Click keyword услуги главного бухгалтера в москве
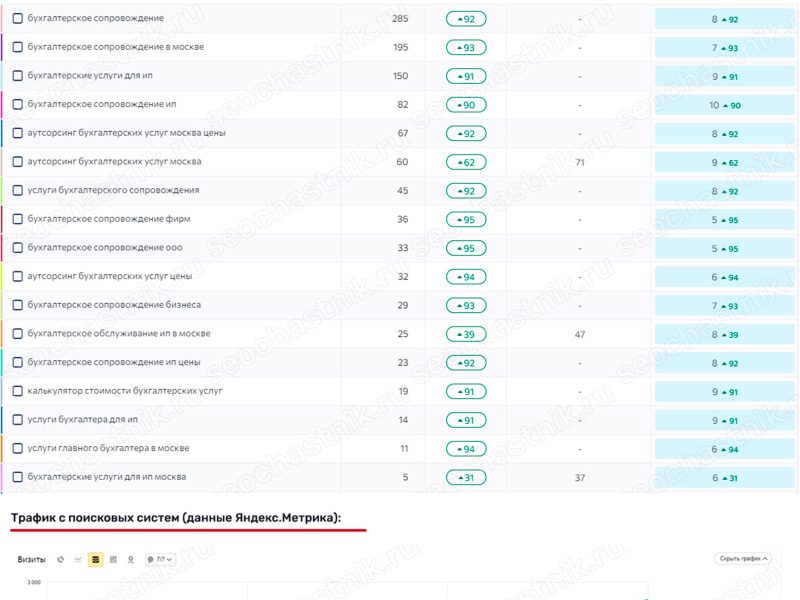The width and height of the screenshot is (800, 600). (108, 448)
